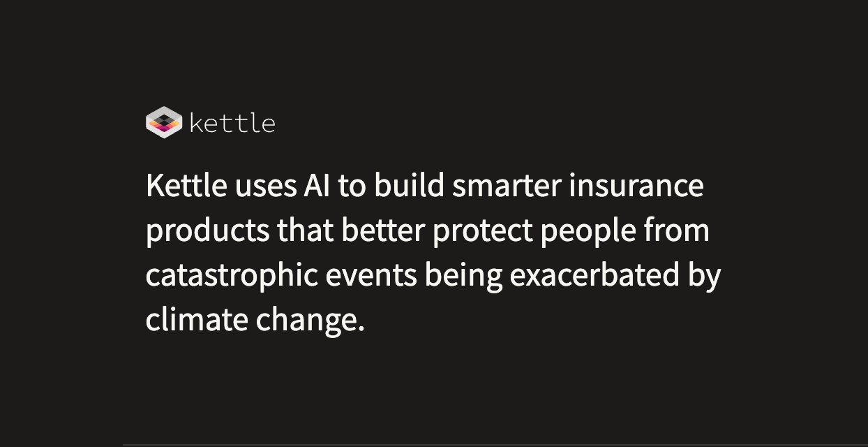
Task: Click the word "catastrophic" in the headline
Action: pyautogui.click(x=232, y=275)
